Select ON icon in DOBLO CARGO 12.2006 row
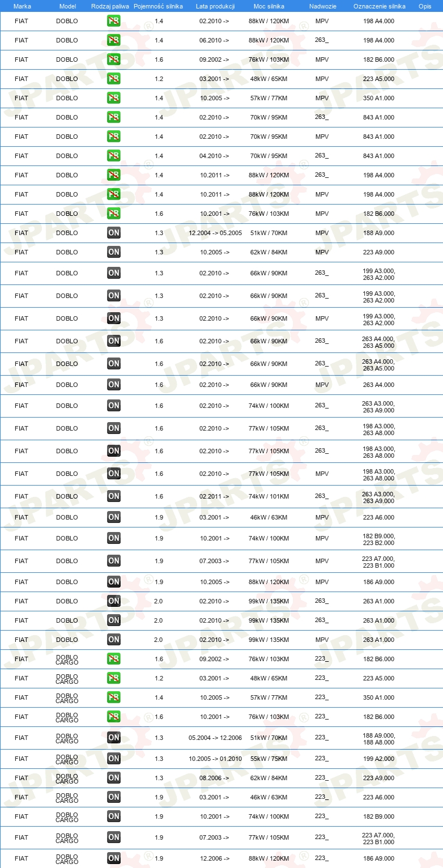 (114, 858)
